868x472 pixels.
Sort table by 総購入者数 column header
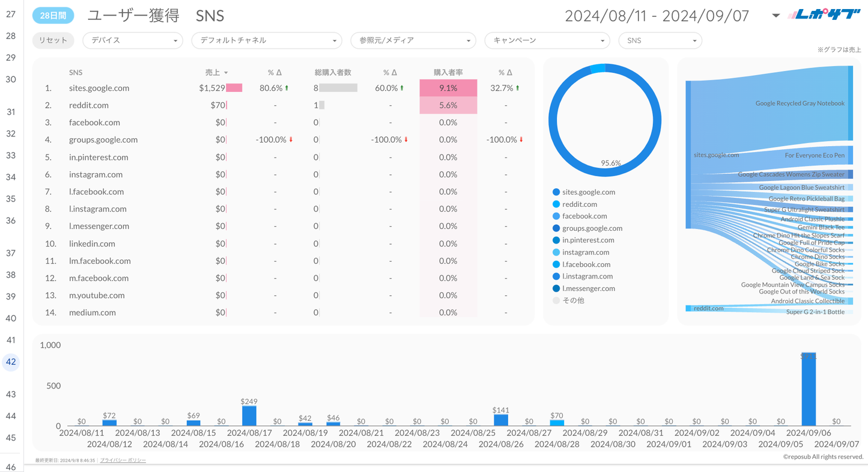[333, 72]
